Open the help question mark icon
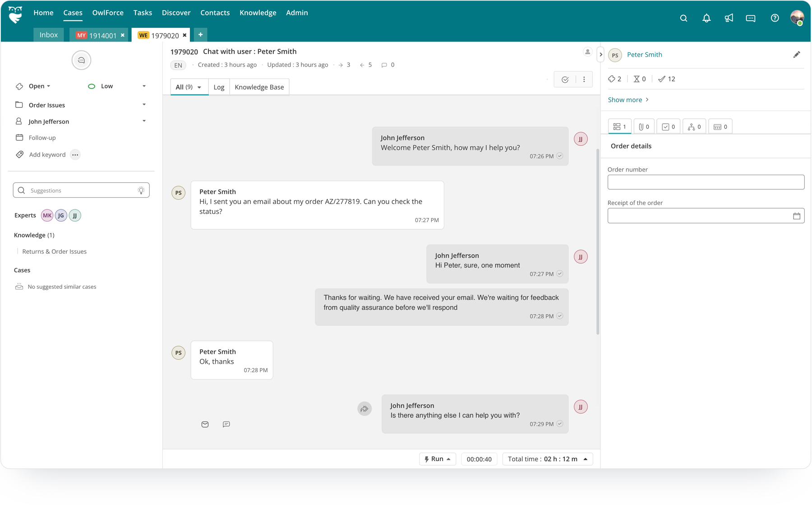The height and width of the screenshot is (510, 812). click(x=775, y=18)
